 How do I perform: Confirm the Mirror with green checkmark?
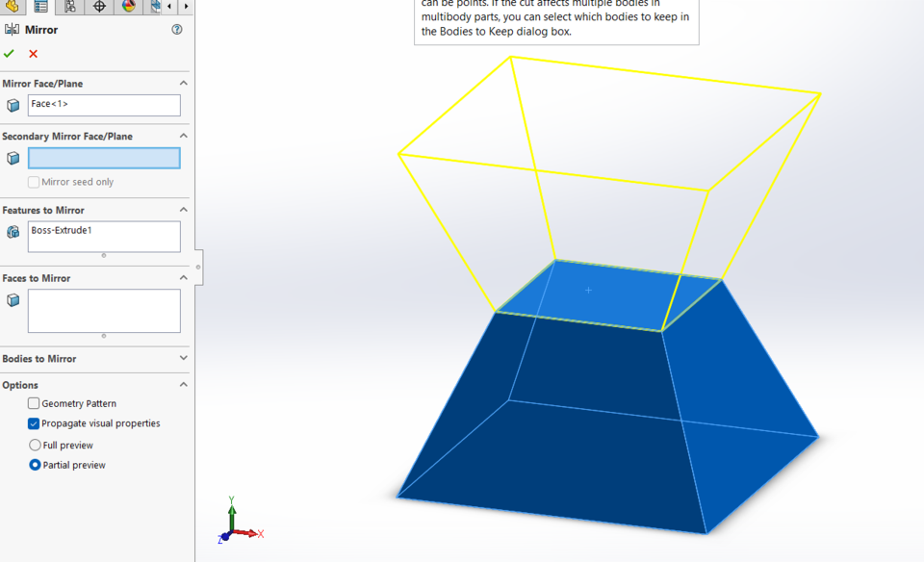9,54
